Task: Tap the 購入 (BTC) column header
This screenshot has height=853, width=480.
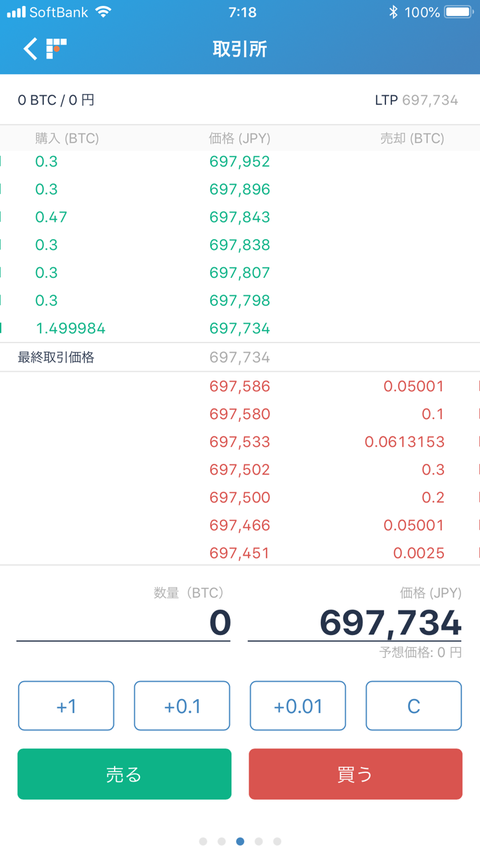Action: pyautogui.click(x=67, y=138)
